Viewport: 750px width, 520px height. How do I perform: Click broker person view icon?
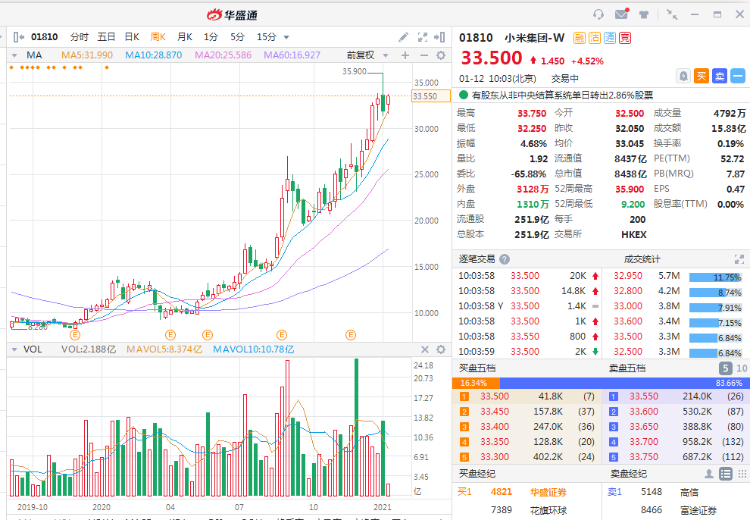point(709,474)
